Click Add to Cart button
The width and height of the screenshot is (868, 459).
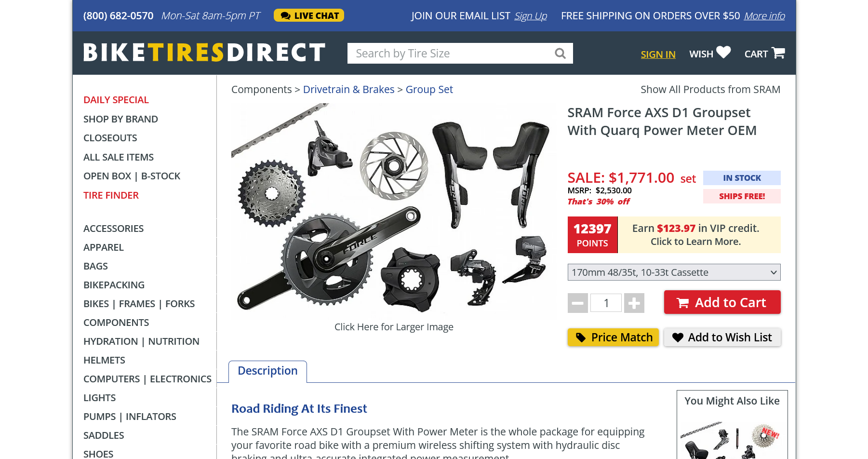(722, 302)
